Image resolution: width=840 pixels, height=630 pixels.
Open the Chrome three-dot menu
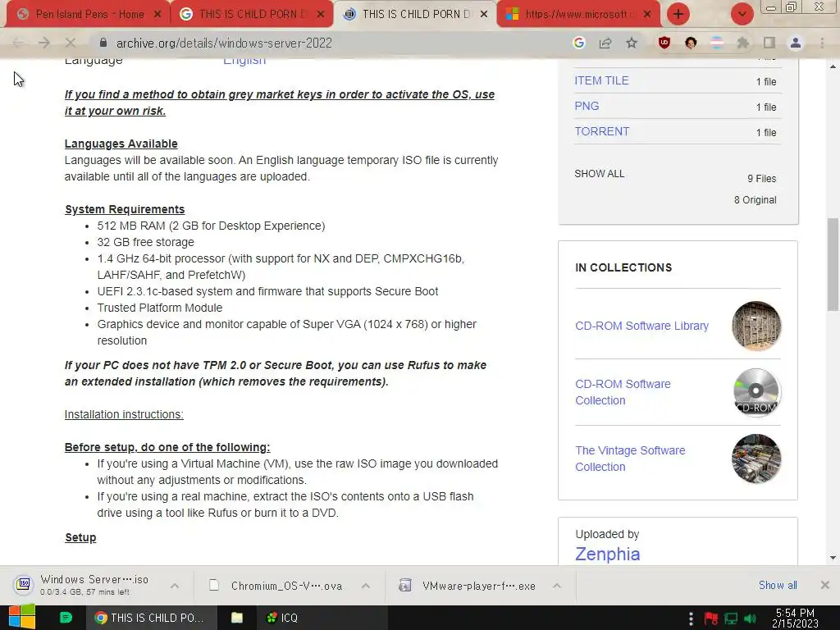(x=822, y=43)
